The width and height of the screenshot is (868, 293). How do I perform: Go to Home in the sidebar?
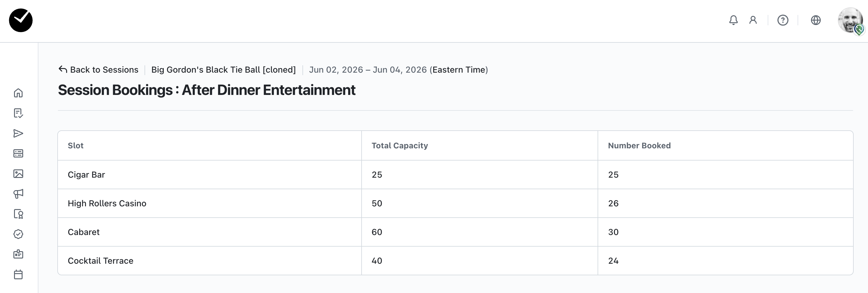[x=18, y=93]
